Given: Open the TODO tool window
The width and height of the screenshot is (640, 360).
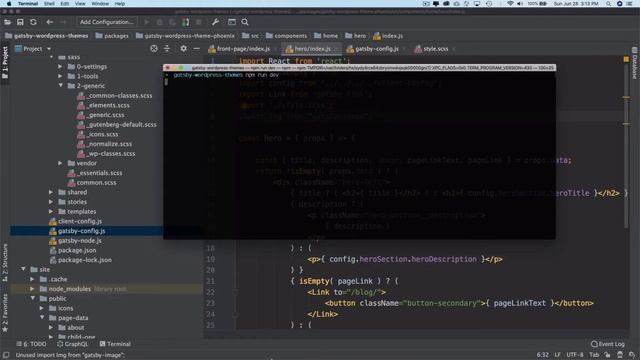Looking at the screenshot, I should 31,344.
